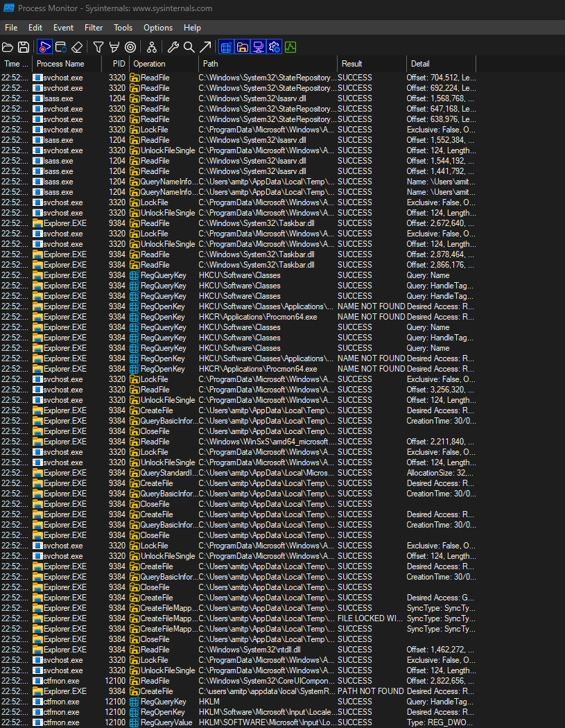Click the Open file toolbar icon

8,47
